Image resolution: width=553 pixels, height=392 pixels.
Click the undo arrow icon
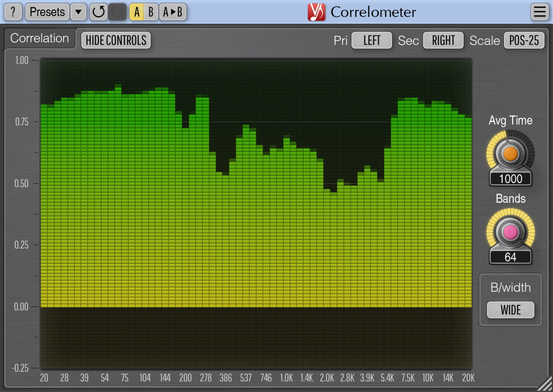pyautogui.click(x=98, y=12)
